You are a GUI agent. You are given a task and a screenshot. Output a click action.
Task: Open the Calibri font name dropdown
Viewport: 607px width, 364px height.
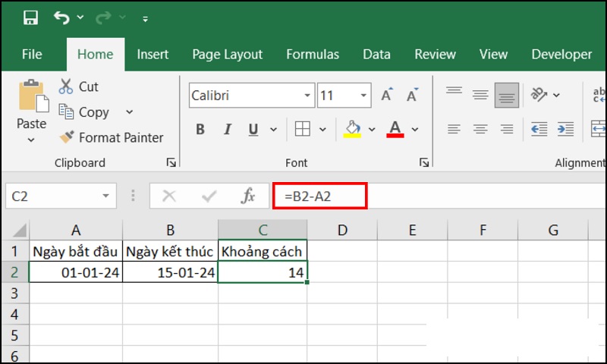tap(307, 96)
